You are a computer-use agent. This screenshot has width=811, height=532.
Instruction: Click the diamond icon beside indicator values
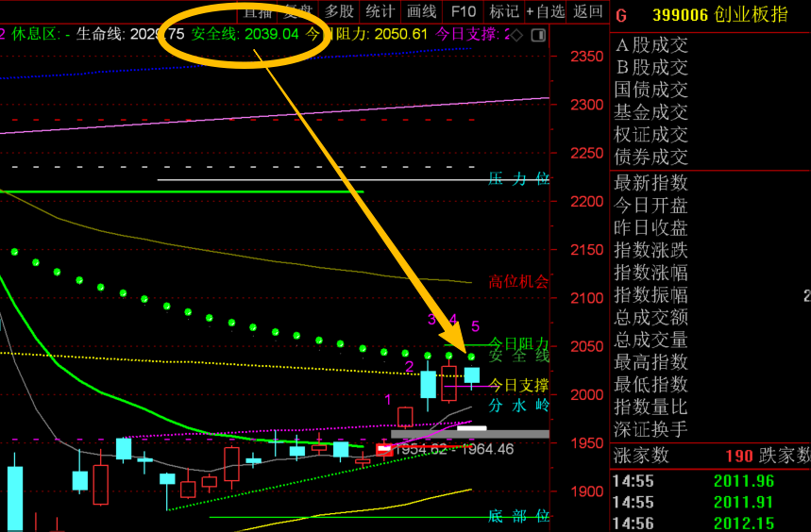click(516, 35)
